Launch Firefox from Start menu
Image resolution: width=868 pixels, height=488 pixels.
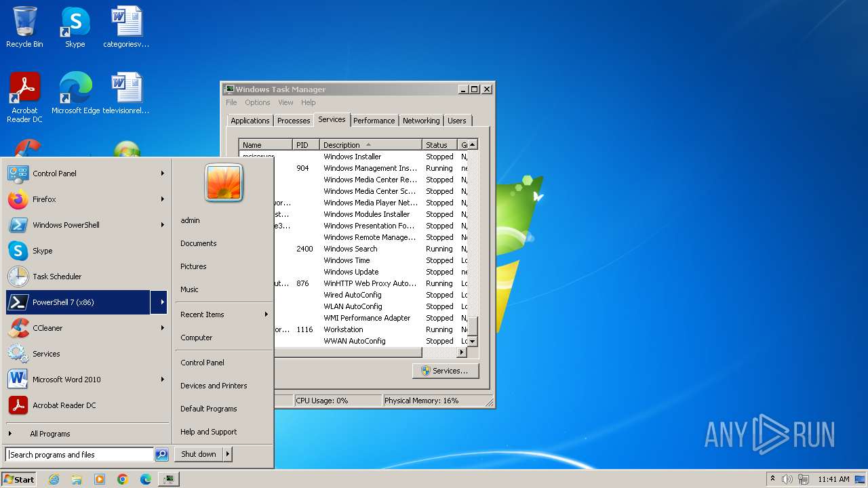(x=87, y=199)
